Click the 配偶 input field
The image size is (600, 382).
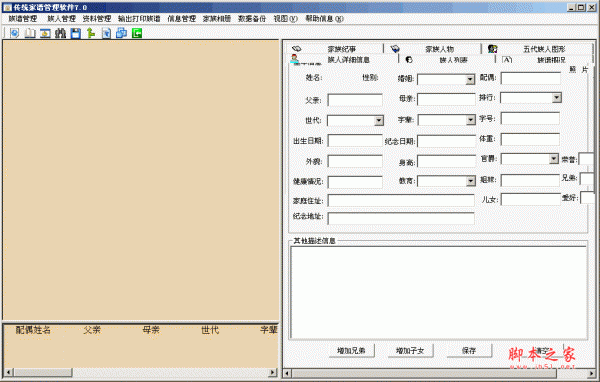tap(530, 78)
